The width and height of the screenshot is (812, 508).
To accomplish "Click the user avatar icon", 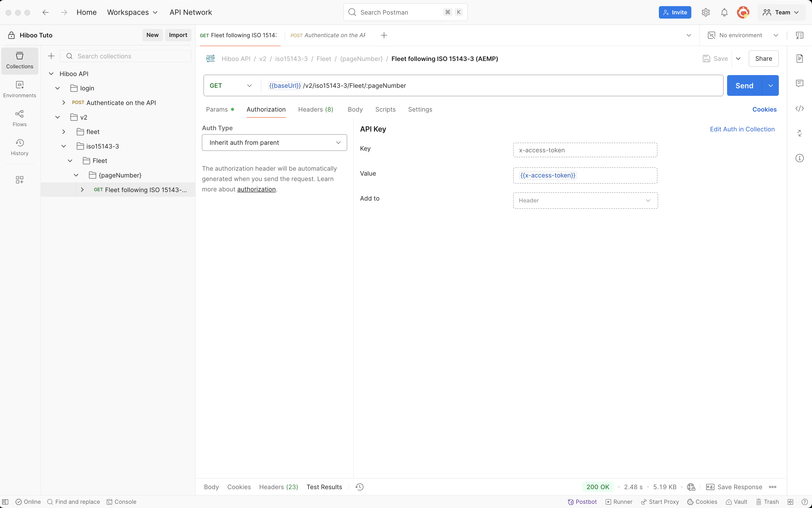I will 743,12.
